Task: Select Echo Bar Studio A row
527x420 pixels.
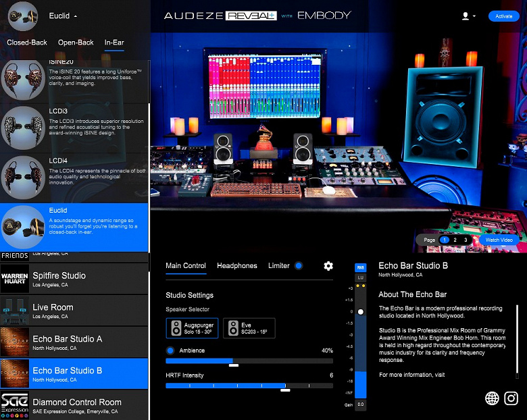Action: pos(74,342)
